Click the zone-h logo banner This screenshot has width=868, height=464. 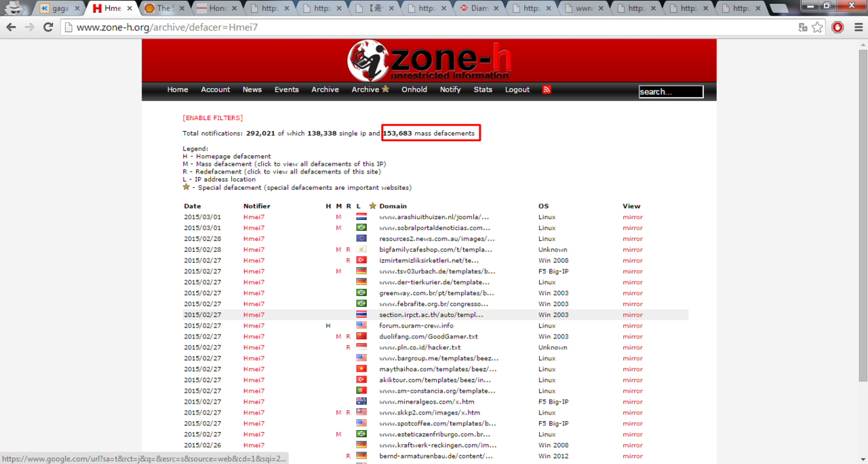pyautogui.click(x=429, y=61)
